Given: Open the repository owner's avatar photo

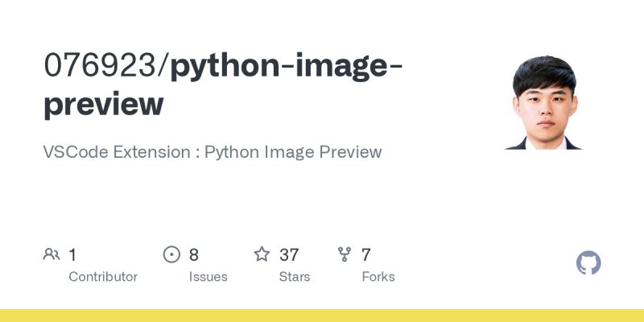Looking at the screenshot, I should tap(544, 101).
